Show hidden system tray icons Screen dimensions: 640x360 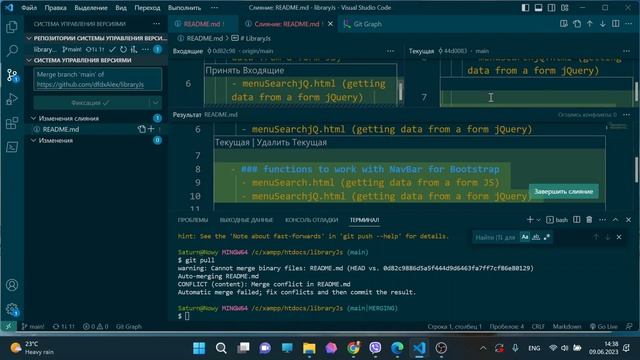tap(483, 348)
